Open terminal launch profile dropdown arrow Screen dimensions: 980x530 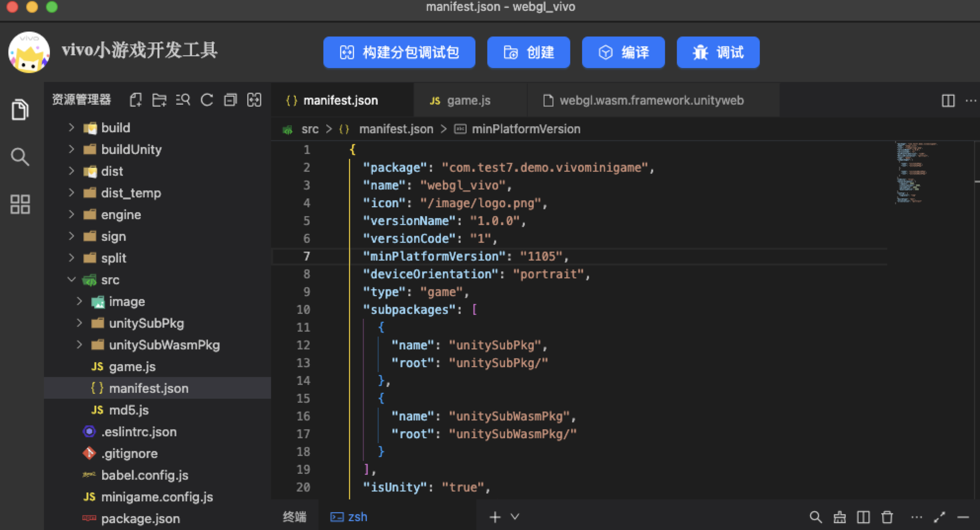[x=515, y=517]
